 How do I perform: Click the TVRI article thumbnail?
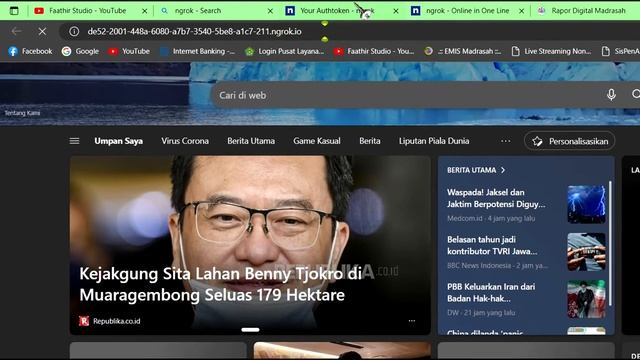(587, 251)
